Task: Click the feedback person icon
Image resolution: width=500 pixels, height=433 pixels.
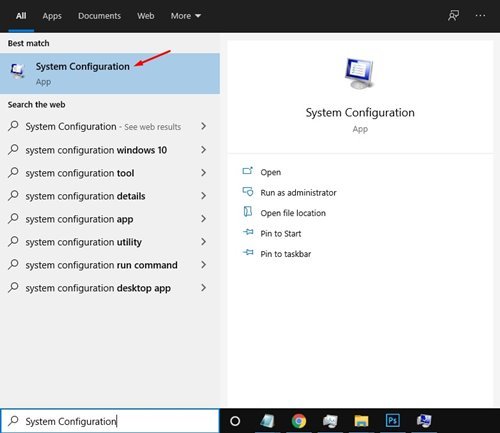Action: pyautogui.click(x=453, y=15)
